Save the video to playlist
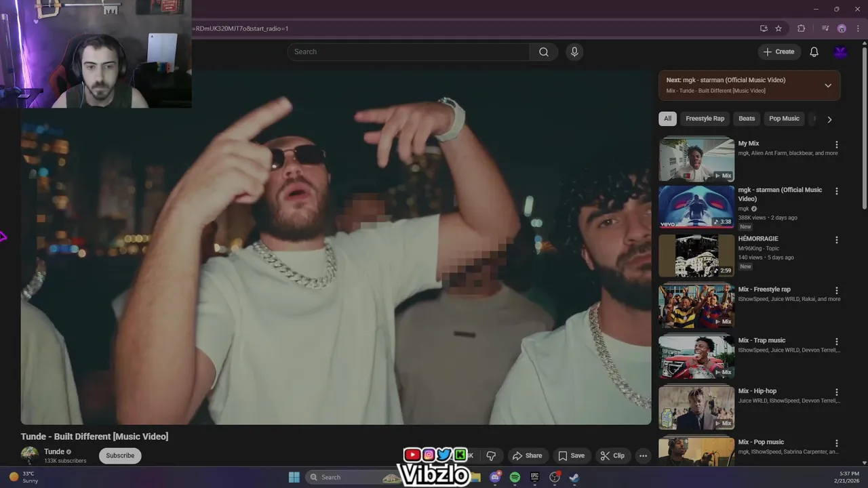The width and height of the screenshot is (868, 488). (571, 455)
